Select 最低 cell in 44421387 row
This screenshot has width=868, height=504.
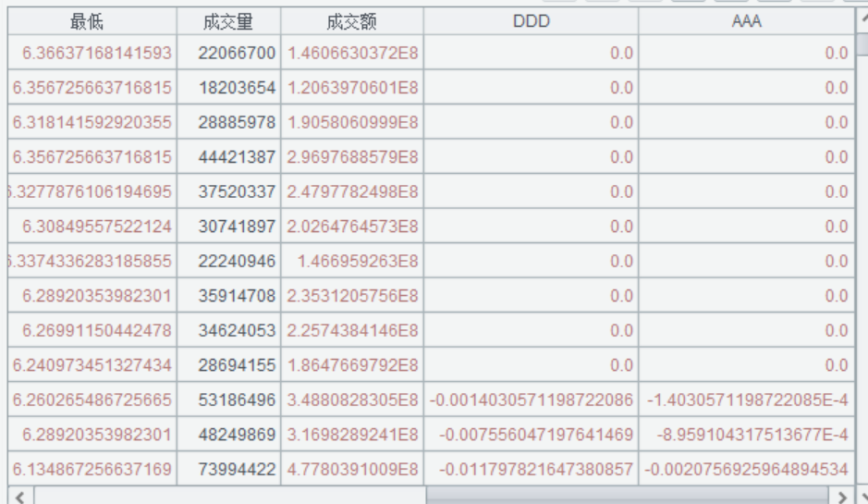click(x=92, y=156)
